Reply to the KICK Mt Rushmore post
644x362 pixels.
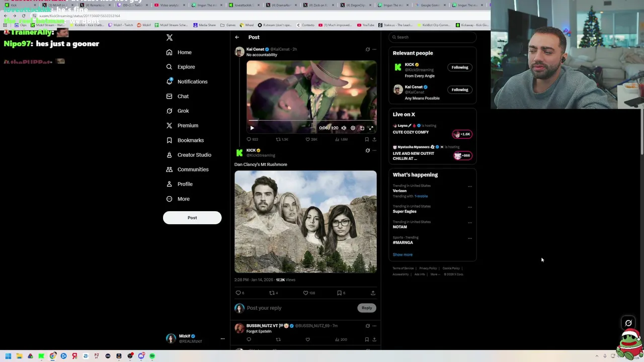click(x=240, y=293)
